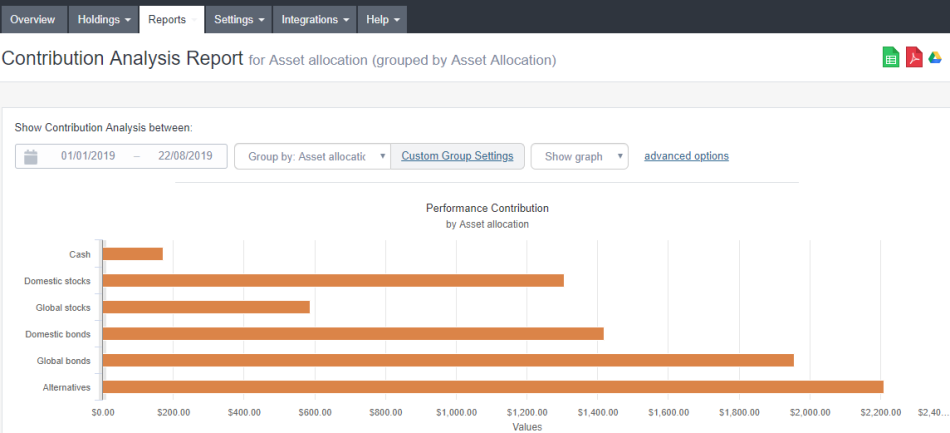
Task: Open the Settings menu
Action: pos(239,19)
